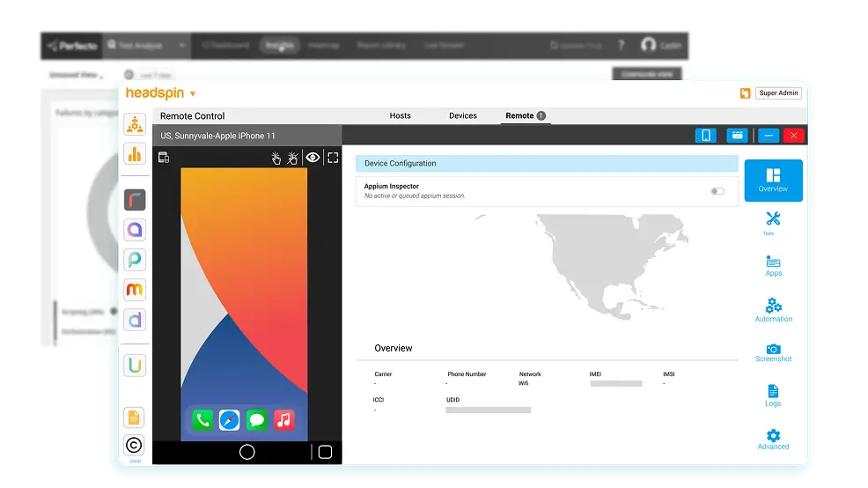Tap the Safari app on the iPhone dock
Screen dimensions: 868x488
pyautogui.click(x=229, y=420)
